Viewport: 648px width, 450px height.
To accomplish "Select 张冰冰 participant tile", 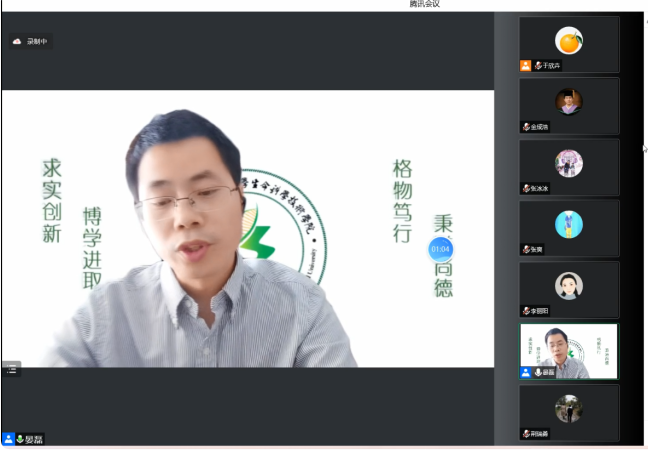I will pyautogui.click(x=569, y=165).
